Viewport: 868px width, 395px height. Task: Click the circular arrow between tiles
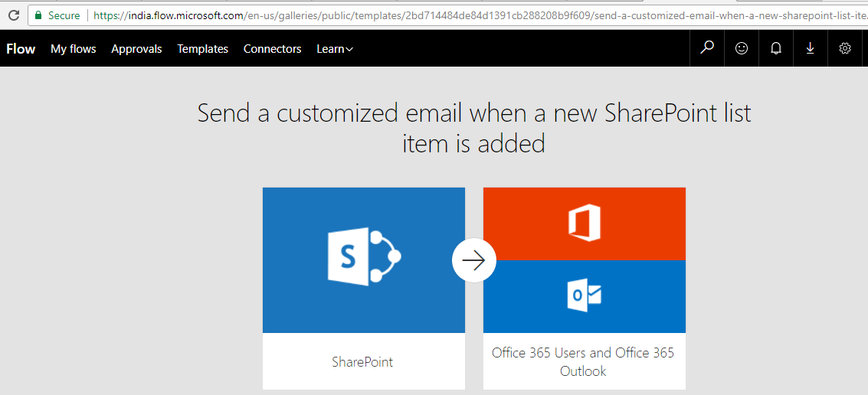[x=474, y=260]
